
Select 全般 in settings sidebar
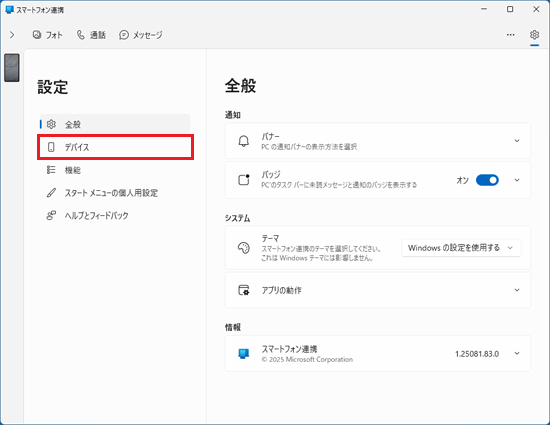tap(115, 124)
